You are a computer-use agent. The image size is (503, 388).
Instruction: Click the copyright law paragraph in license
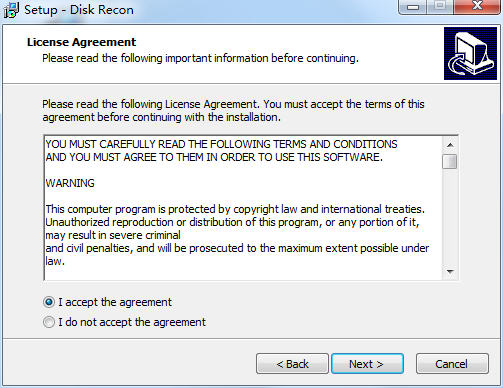[237, 235]
